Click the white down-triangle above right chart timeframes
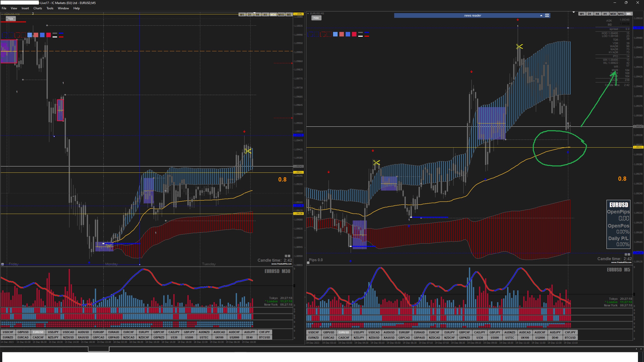The height and width of the screenshot is (362, 644). pos(574,12)
